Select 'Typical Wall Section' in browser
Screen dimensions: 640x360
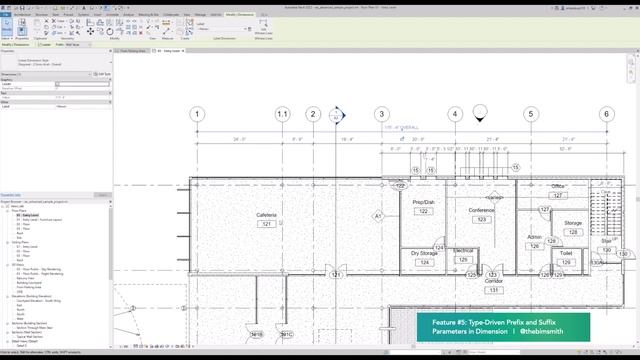(30, 337)
